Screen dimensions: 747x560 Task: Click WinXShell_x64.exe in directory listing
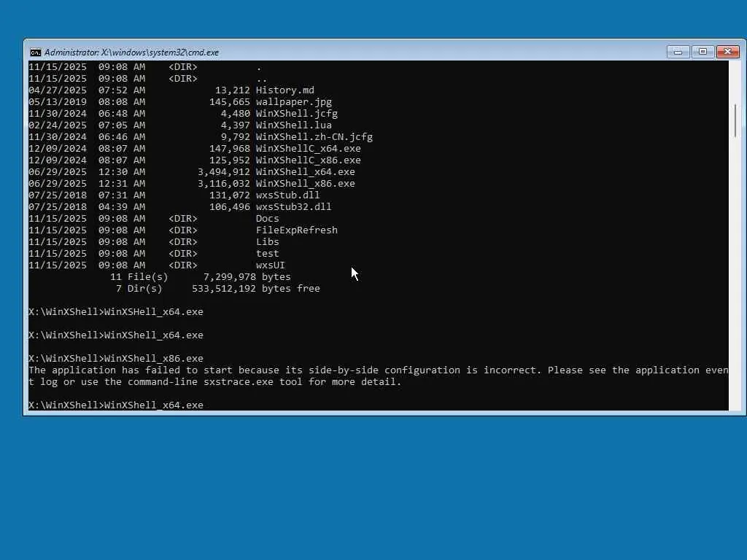(306, 172)
